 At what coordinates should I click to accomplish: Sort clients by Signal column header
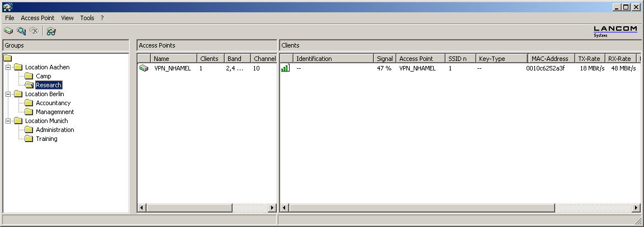point(385,59)
